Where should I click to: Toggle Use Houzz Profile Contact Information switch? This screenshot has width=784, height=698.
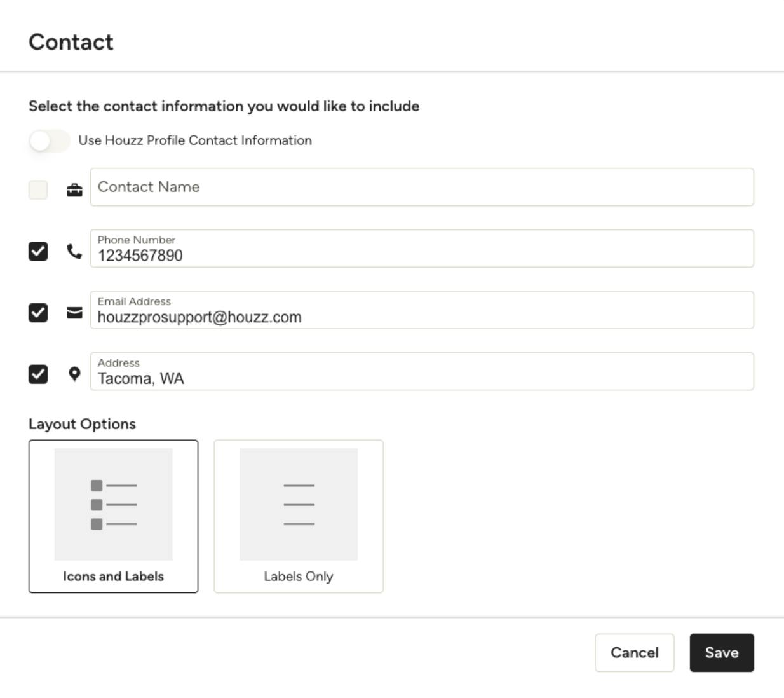(x=50, y=140)
